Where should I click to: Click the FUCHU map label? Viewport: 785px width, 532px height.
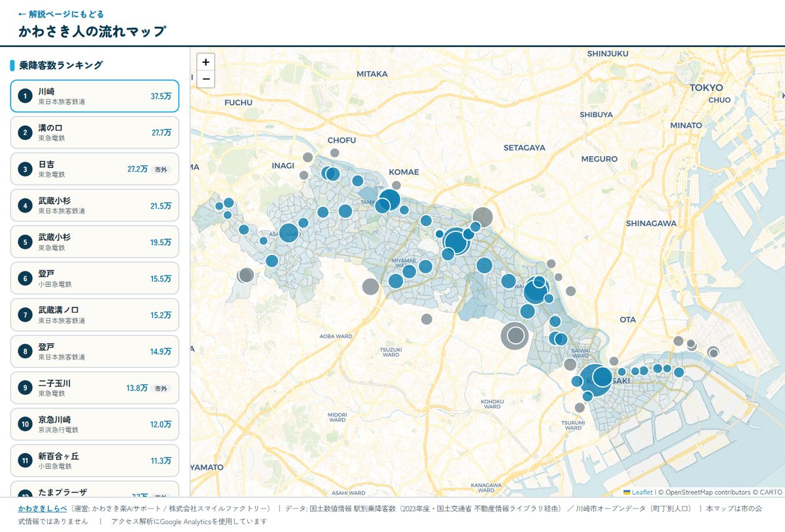click(x=238, y=103)
